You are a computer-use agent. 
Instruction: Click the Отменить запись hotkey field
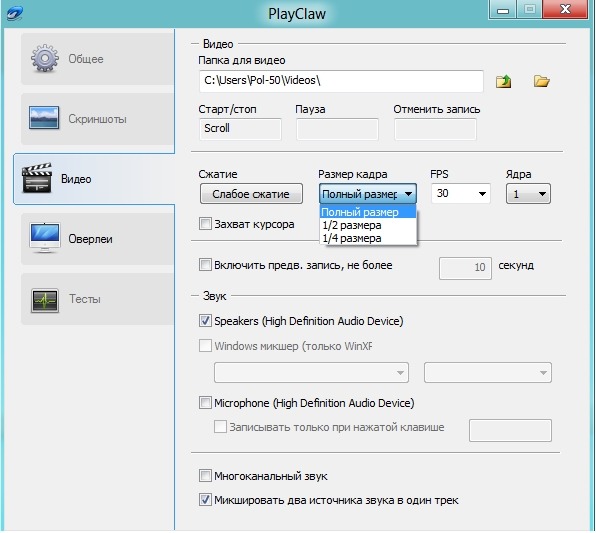[435, 129]
